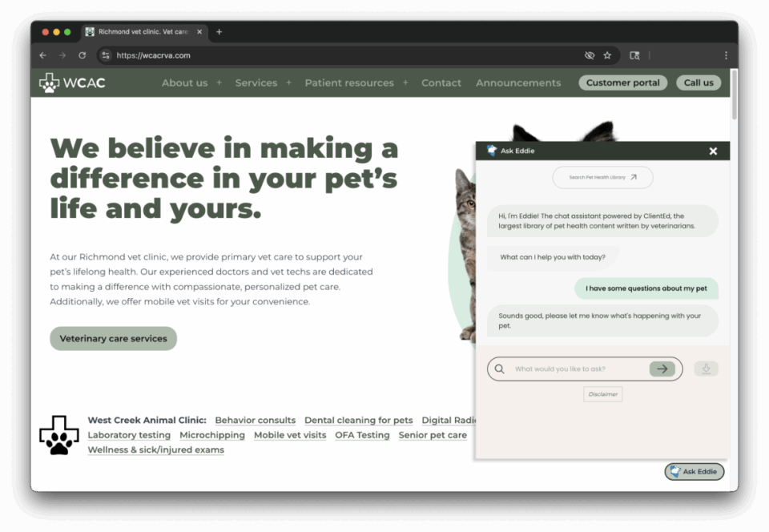Open the browser three-dot menu
Screen dimensions: 769x532
pyautogui.click(x=726, y=55)
